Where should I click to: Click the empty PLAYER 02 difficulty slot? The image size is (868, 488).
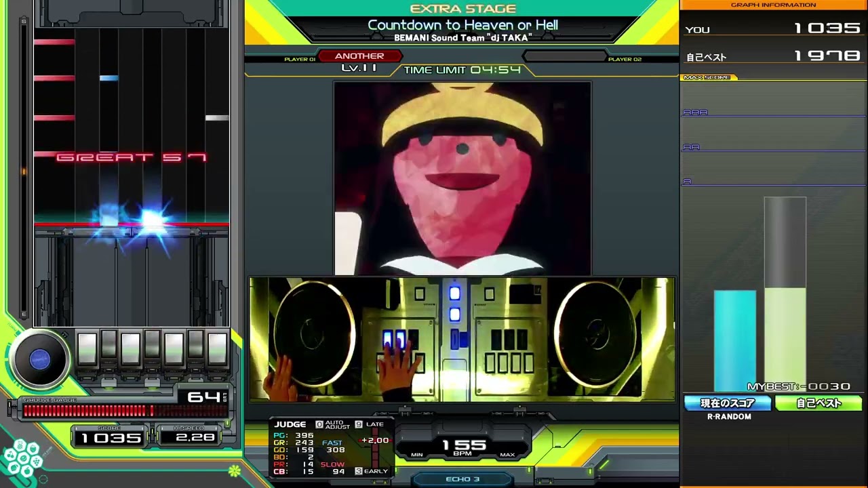point(564,56)
